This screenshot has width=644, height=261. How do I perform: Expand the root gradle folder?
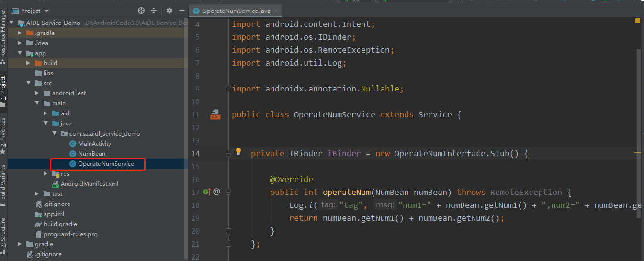(20, 244)
